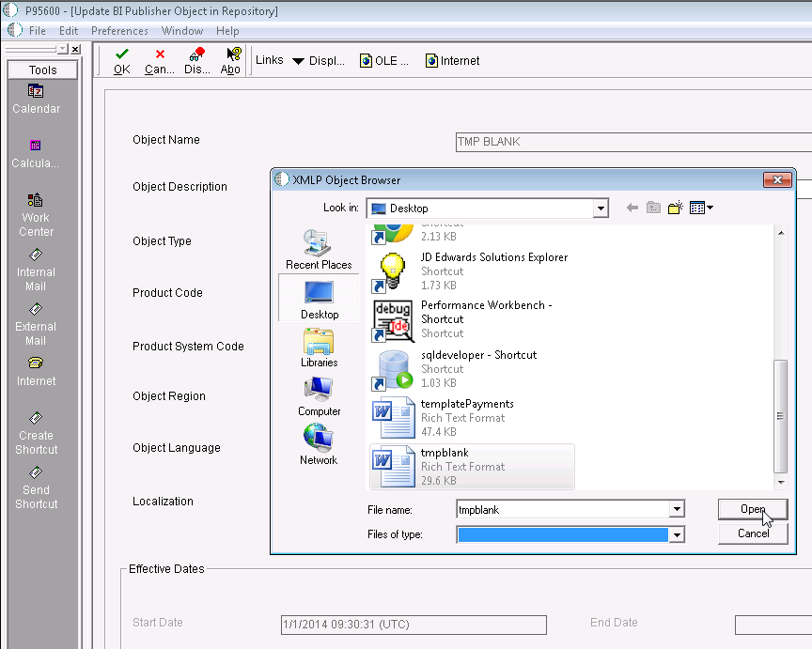Open Computer in the places bar
Image resolution: width=812 pixels, height=649 pixels.
pyautogui.click(x=319, y=396)
